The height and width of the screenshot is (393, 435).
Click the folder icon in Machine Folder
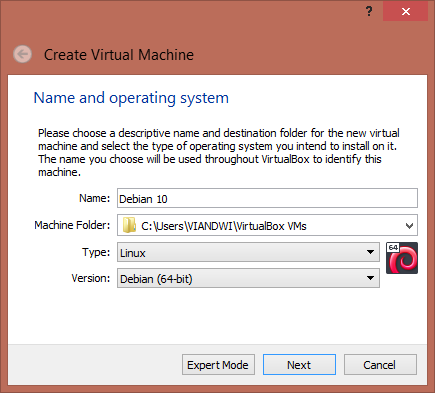point(129,225)
